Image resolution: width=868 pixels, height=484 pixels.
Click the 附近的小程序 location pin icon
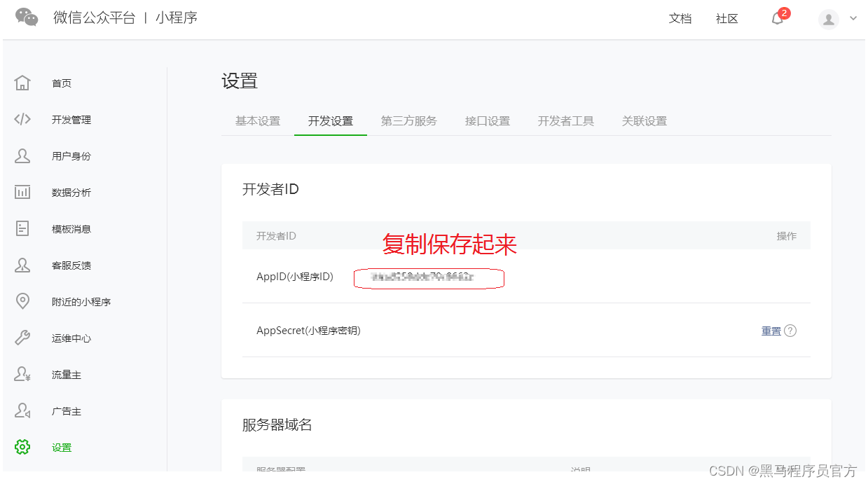pyautogui.click(x=22, y=301)
